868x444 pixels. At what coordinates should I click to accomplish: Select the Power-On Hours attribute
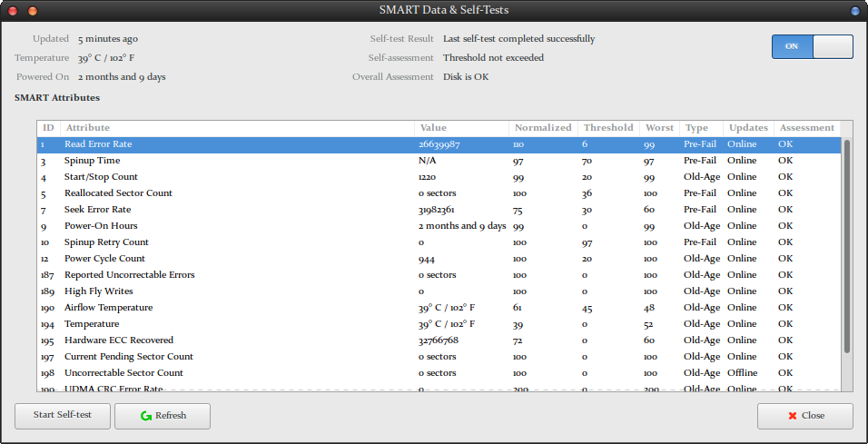pyautogui.click(x=439, y=226)
